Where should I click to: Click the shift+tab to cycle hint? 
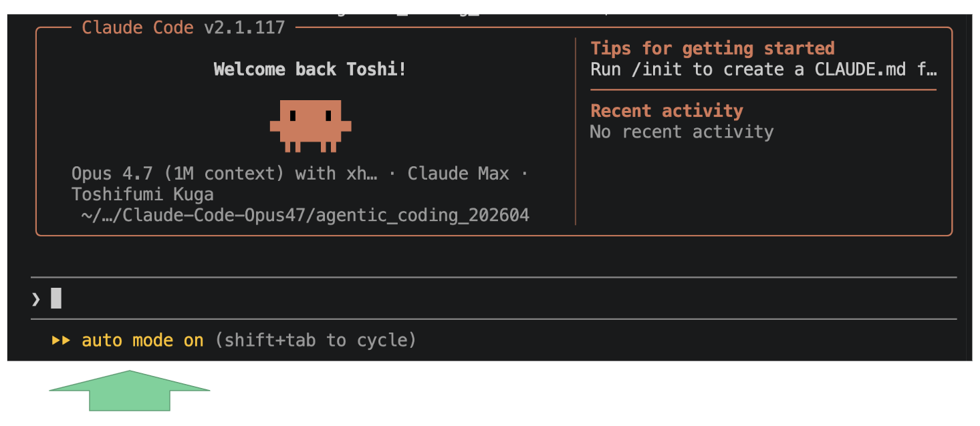coord(316,341)
